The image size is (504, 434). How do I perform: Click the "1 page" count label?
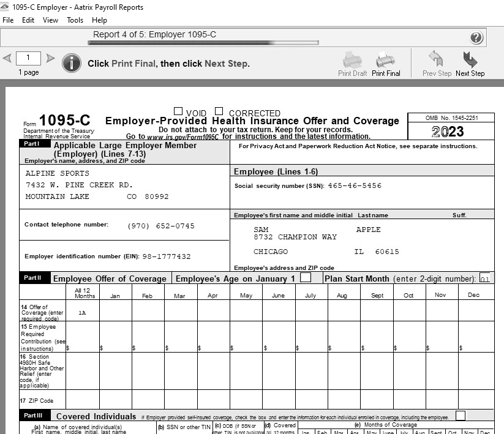point(29,72)
